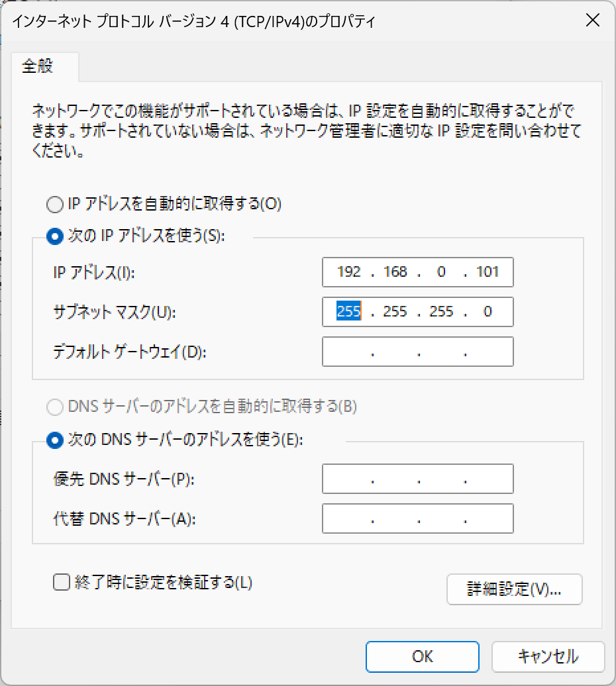Switch to the 全般 tab

tap(38, 66)
